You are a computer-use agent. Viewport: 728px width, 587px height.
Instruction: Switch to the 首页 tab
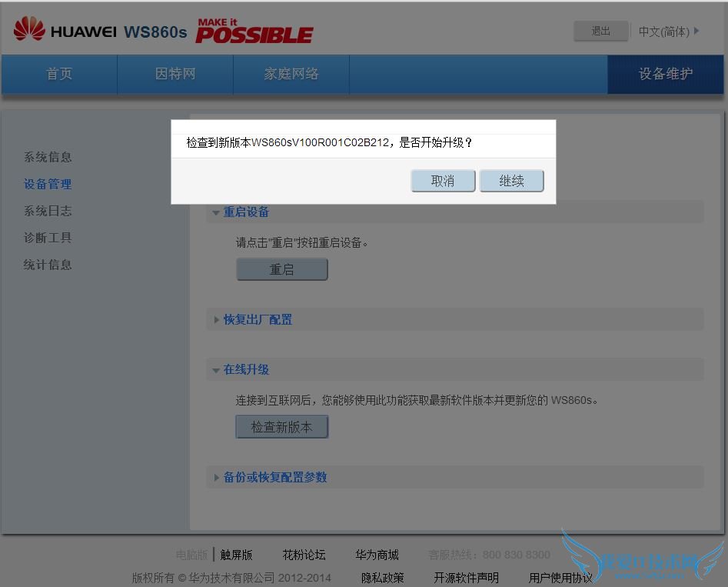tap(58, 74)
